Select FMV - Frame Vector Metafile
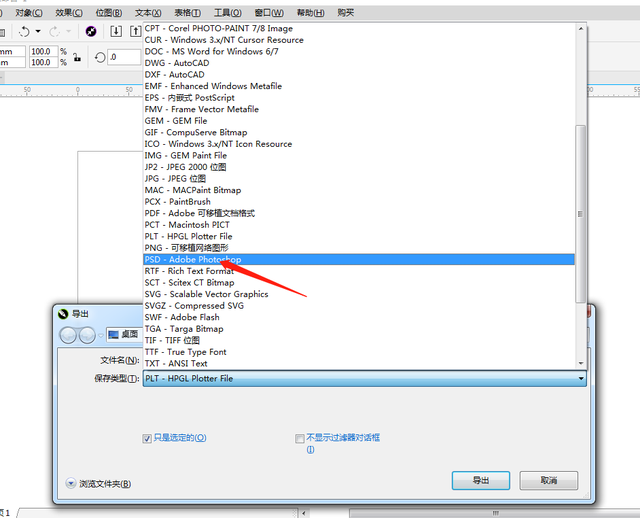This screenshot has width=640, height=518. pyautogui.click(x=359, y=109)
